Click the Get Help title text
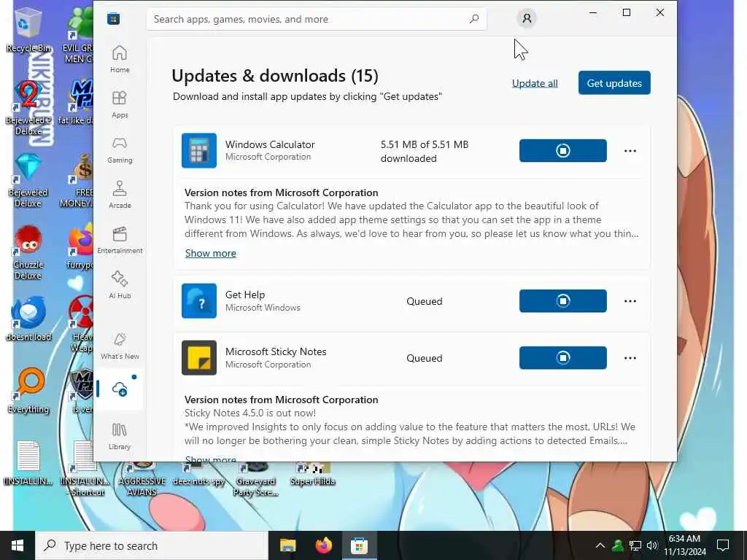 point(245,295)
